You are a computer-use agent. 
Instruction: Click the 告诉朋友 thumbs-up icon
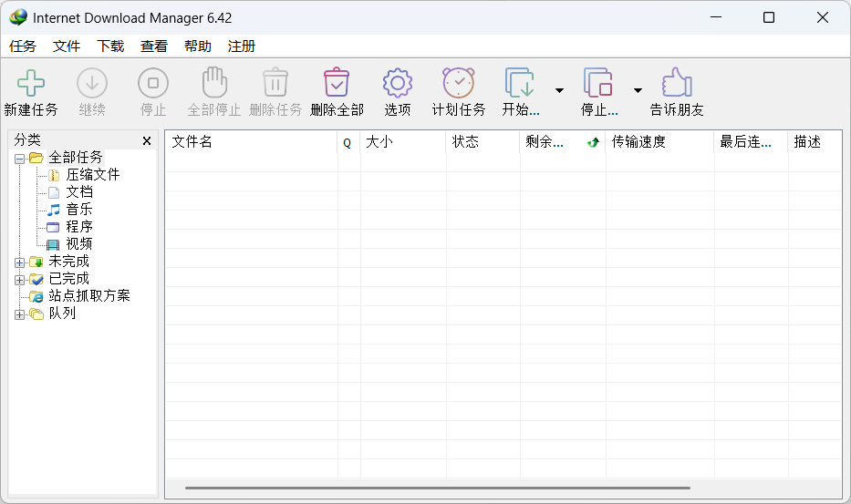677,84
